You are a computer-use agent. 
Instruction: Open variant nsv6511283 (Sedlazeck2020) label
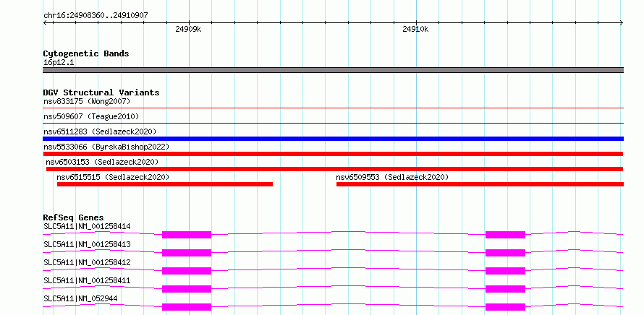[100, 131]
